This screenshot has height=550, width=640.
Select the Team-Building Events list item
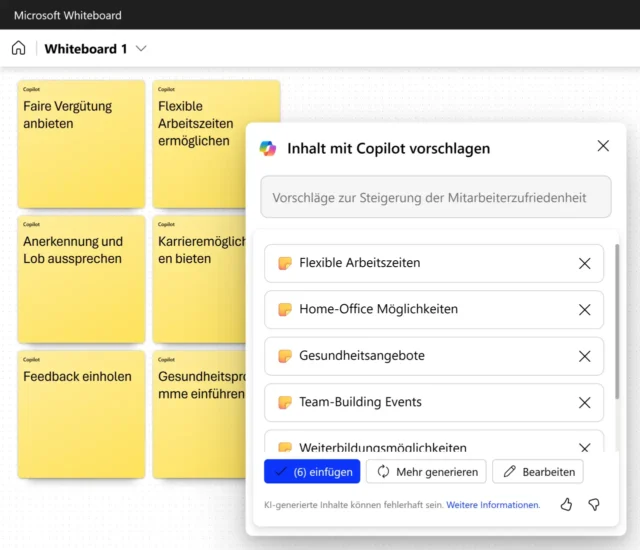(420, 402)
